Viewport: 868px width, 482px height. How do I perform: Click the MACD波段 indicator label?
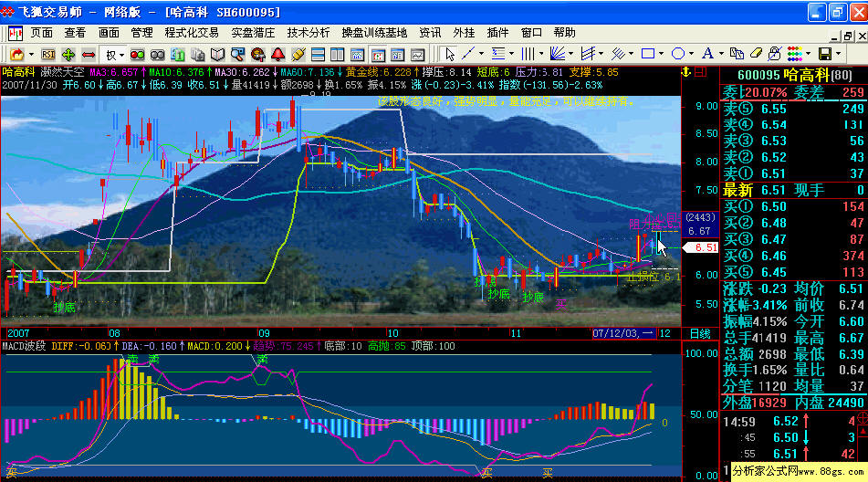25,346
